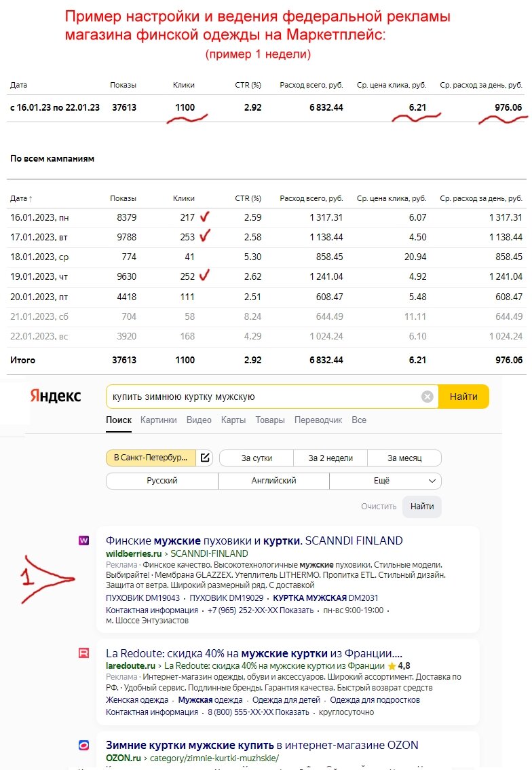
Task: Open the Переводчик tab
Action: (318, 420)
